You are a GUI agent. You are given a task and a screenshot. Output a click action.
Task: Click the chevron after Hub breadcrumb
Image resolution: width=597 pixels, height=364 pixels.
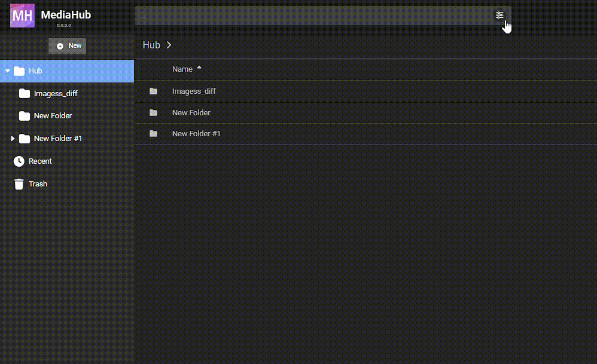169,45
